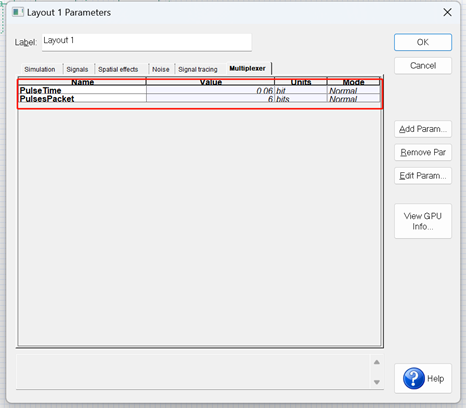Click Edit Param button

(423, 176)
